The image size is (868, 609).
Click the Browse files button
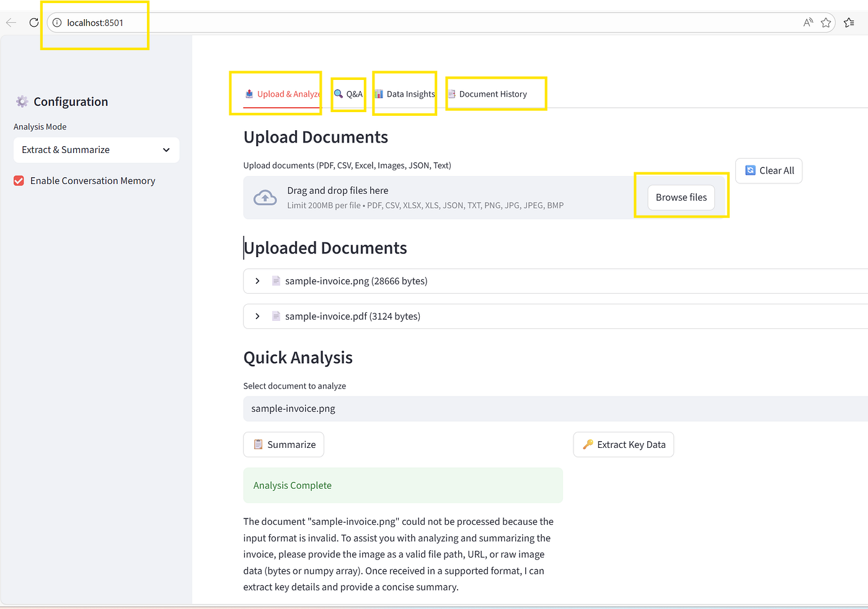coord(681,198)
